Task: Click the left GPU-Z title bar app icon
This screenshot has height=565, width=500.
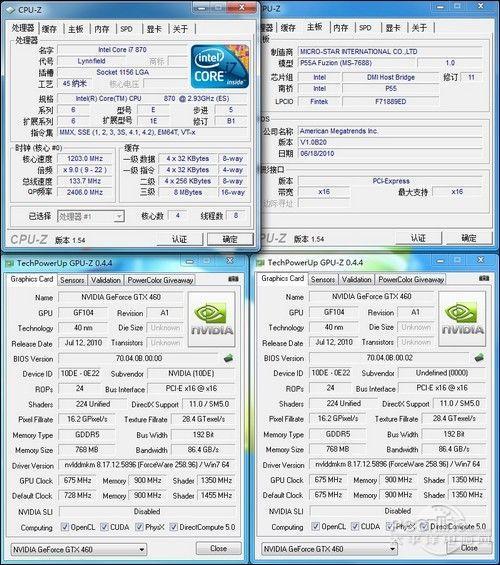Action: [9, 264]
